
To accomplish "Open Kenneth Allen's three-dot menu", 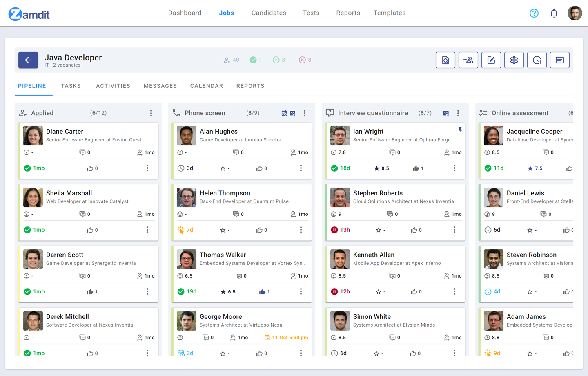I will click(x=454, y=291).
